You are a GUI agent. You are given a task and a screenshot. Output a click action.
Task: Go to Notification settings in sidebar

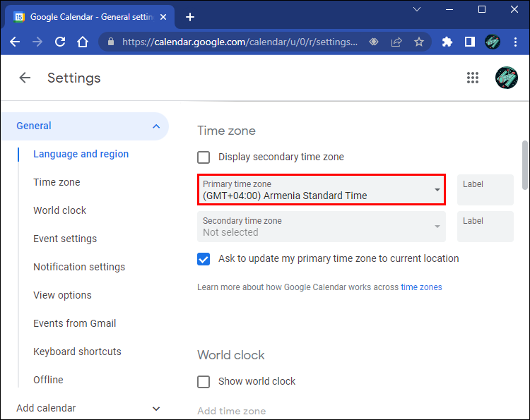coord(79,267)
